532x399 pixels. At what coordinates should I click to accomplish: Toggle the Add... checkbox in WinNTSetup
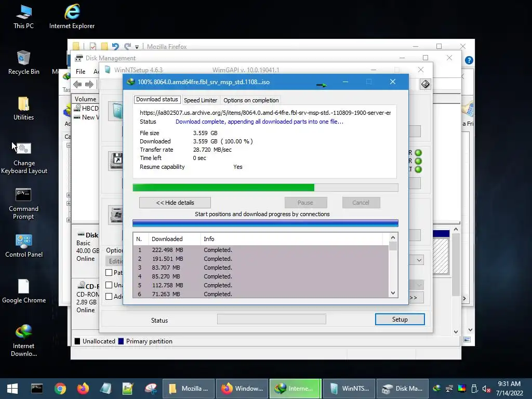click(x=109, y=297)
